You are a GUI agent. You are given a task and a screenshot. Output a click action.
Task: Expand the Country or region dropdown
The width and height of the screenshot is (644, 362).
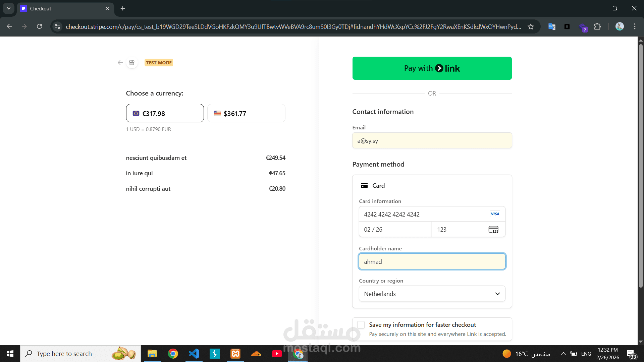click(x=432, y=294)
